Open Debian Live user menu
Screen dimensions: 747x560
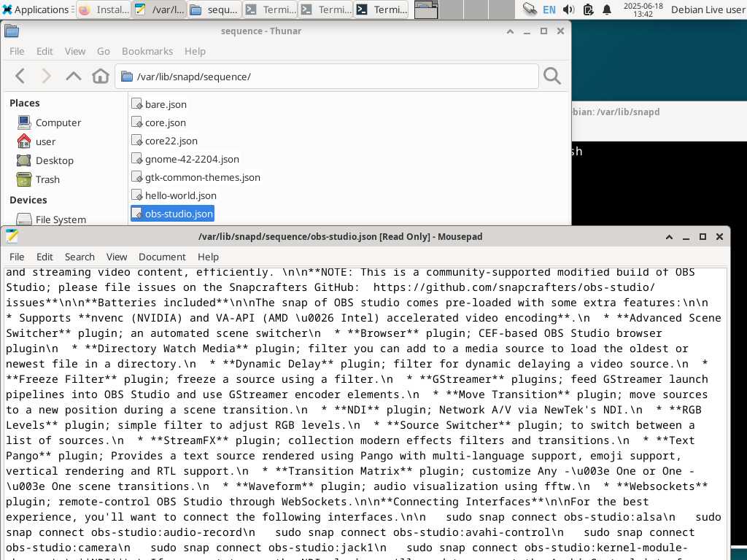click(708, 9)
